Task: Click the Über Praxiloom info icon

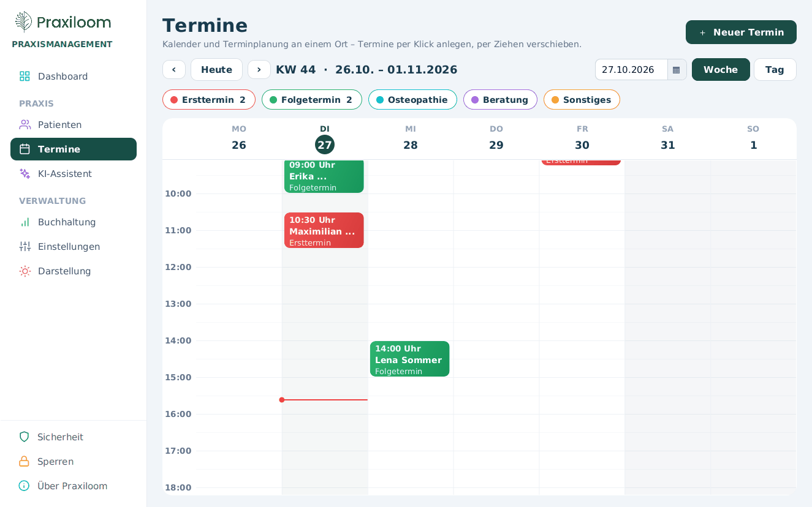Action: coord(24,486)
